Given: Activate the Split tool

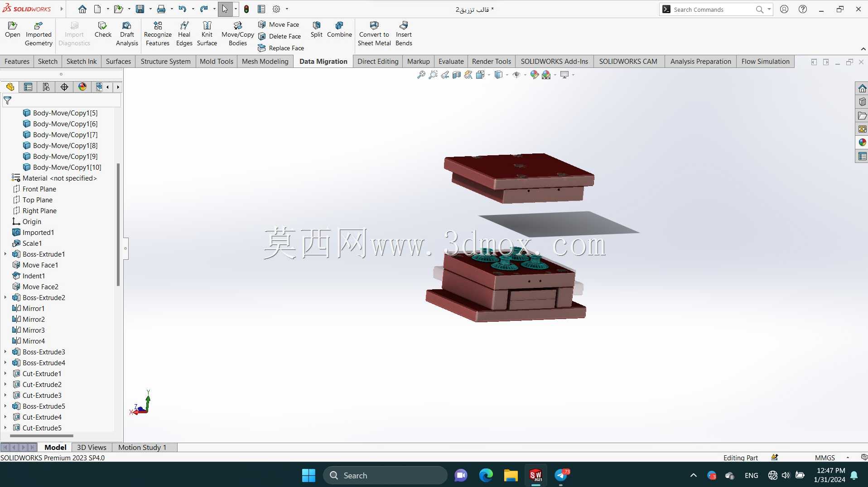Looking at the screenshot, I should tap(317, 30).
